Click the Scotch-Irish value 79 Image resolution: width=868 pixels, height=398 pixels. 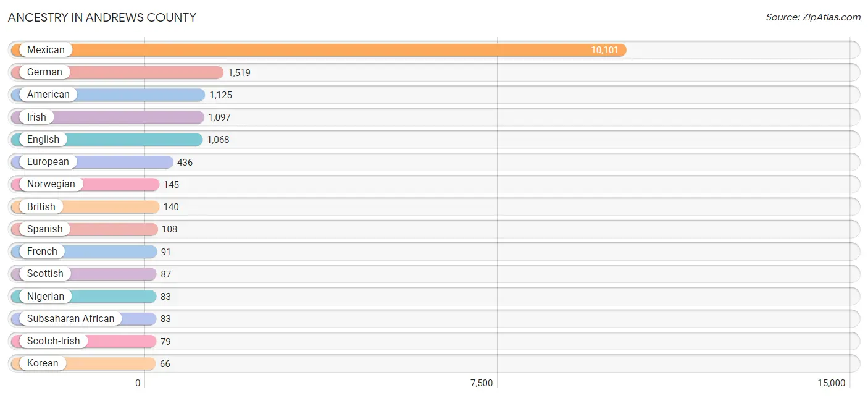tap(165, 342)
